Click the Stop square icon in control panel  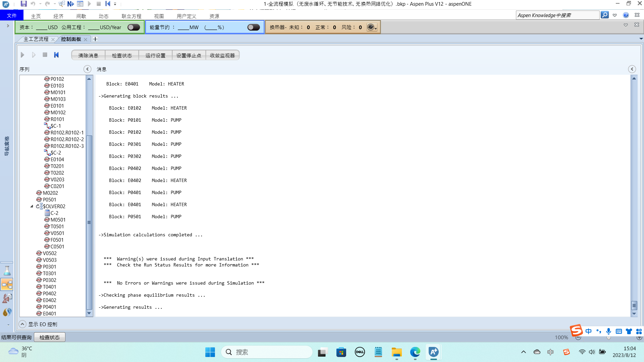pos(45,55)
